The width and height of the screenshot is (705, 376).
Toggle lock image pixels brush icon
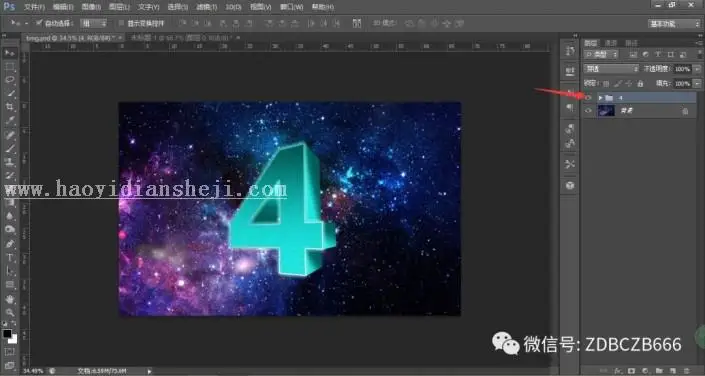pos(618,84)
